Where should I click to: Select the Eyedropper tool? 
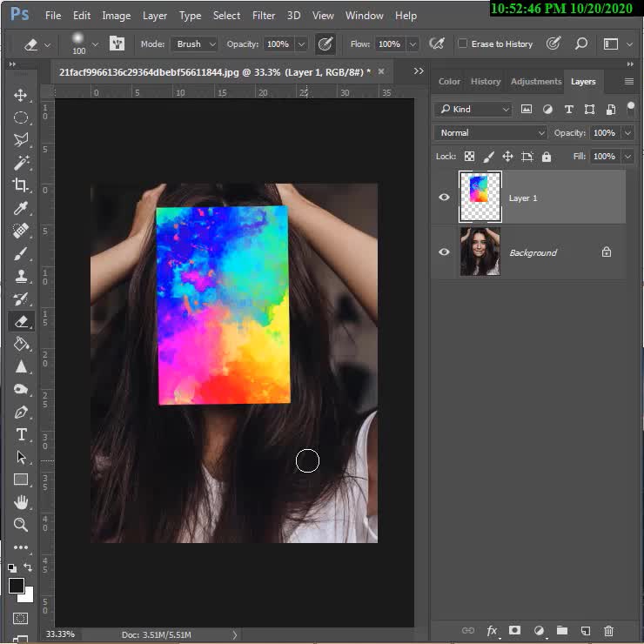tap(21, 208)
